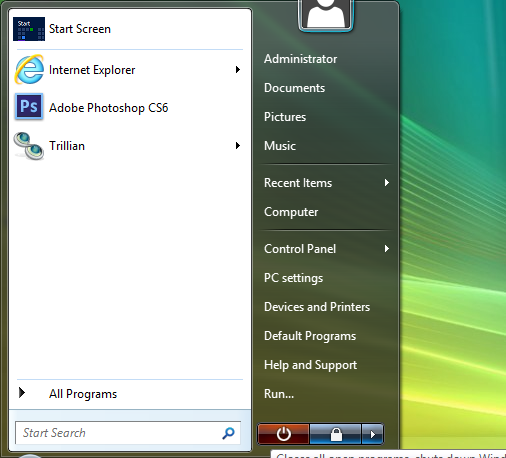
Task: Open PC settings
Action: point(293,278)
